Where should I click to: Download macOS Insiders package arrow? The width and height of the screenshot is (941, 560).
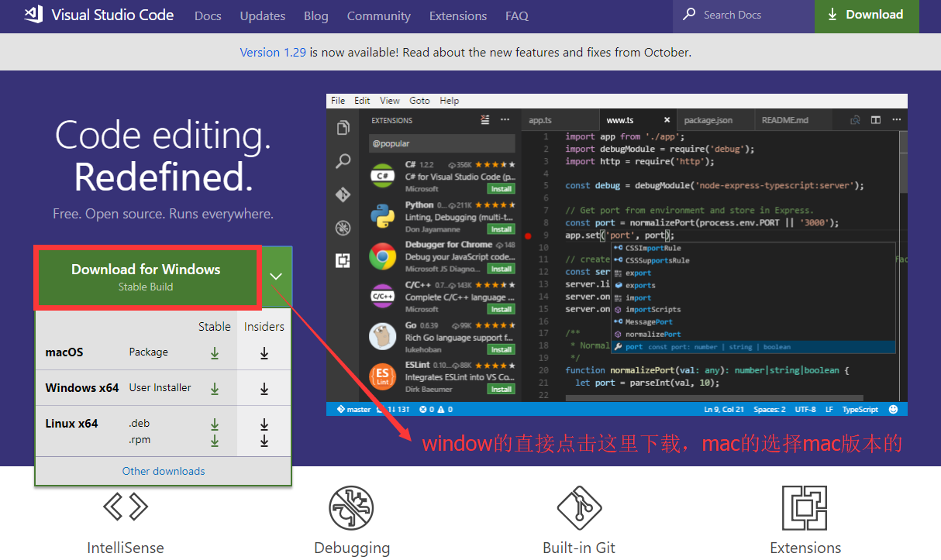[264, 352]
